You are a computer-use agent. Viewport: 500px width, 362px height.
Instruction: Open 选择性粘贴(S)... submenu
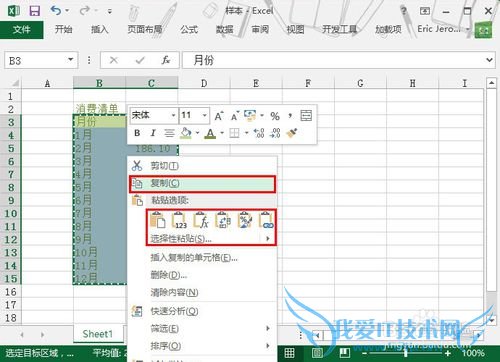(x=211, y=239)
